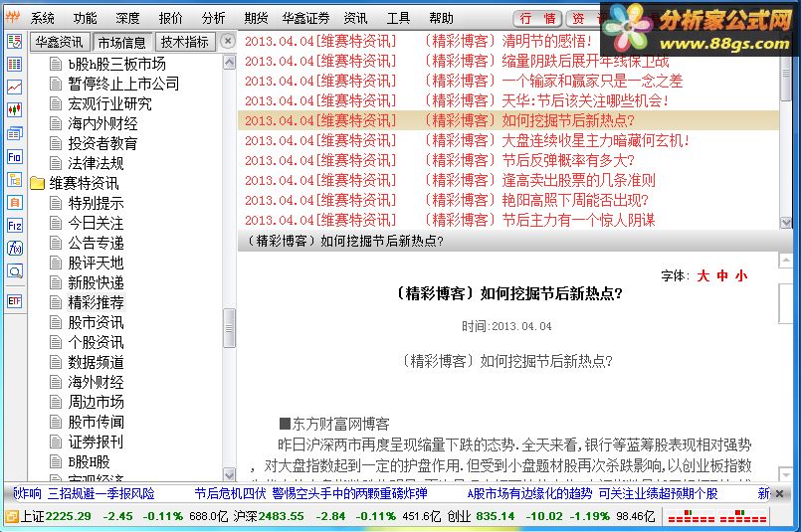Close the info panel with round X button

(x=228, y=41)
